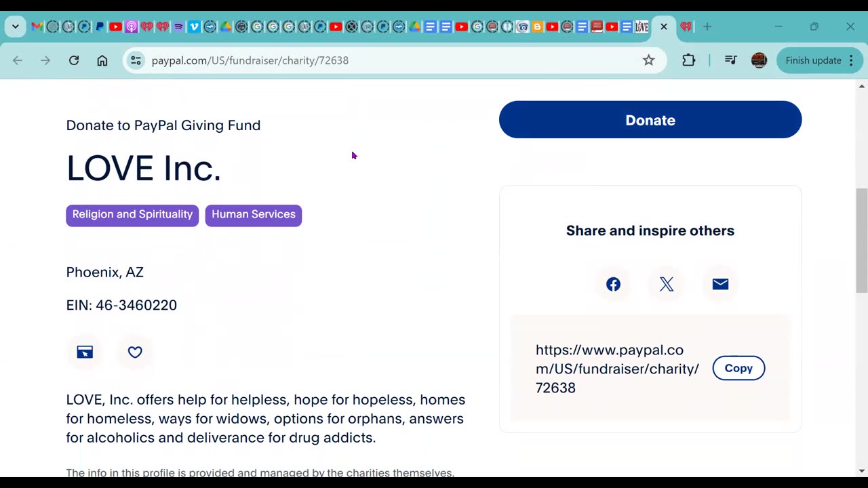Viewport: 868px width, 488px height.
Task: Open media playback controls icon
Action: coord(730,60)
